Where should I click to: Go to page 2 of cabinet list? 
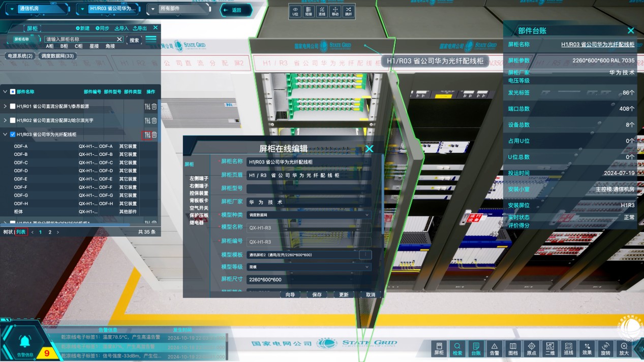tap(50, 232)
